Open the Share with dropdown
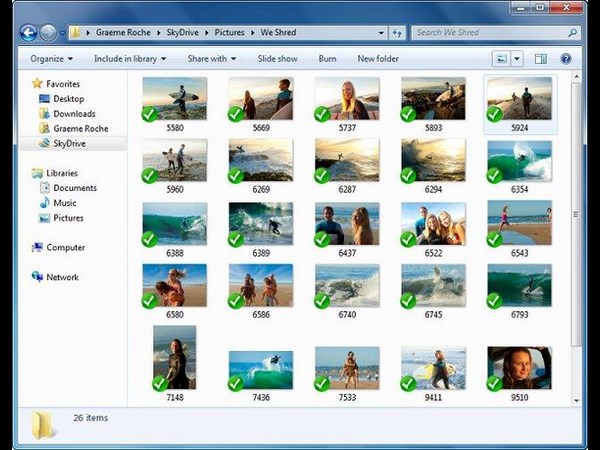600x450 pixels. point(212,59)
